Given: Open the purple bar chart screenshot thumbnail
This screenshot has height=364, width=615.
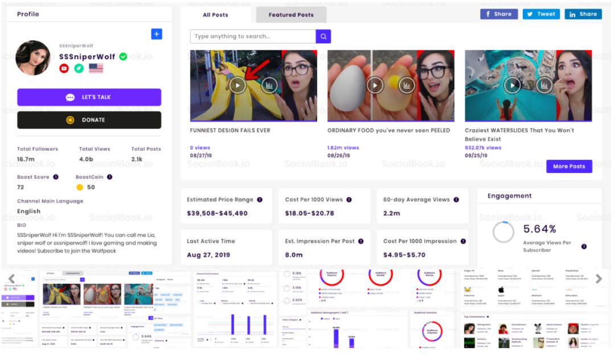Looking at the screenshot, I should 235,308.
